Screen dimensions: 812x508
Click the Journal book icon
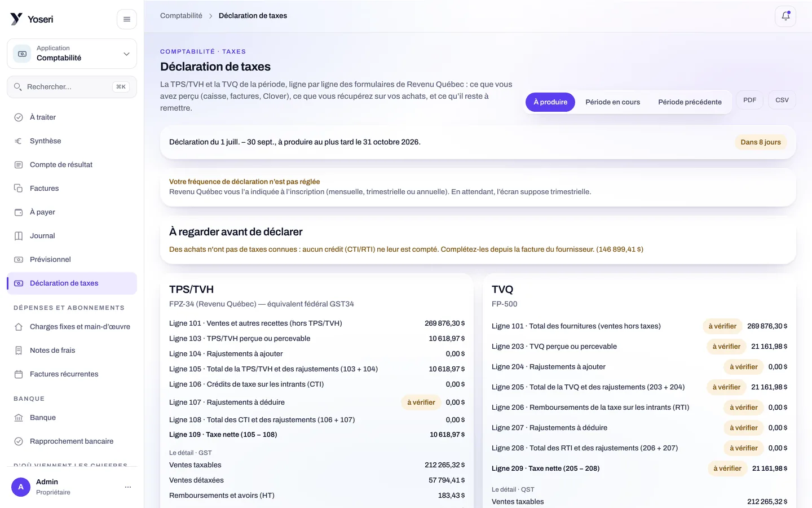point(19,236)
